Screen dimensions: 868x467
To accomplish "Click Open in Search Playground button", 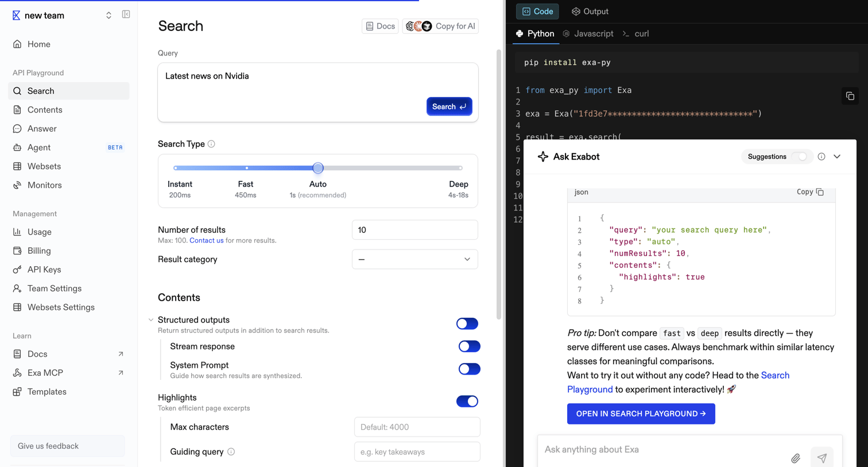I will point(641,414).
